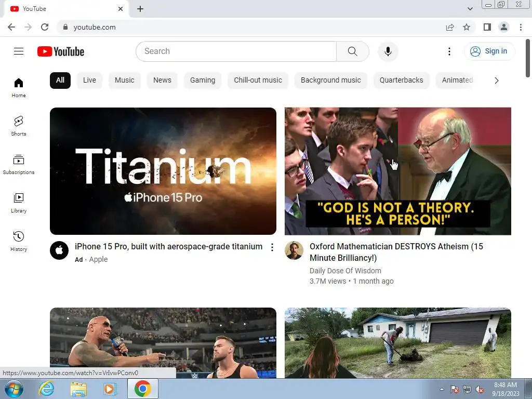Launch Internet Explorer from taskbar
This screenshot has width=532, height=399.
tap(46, 389)
